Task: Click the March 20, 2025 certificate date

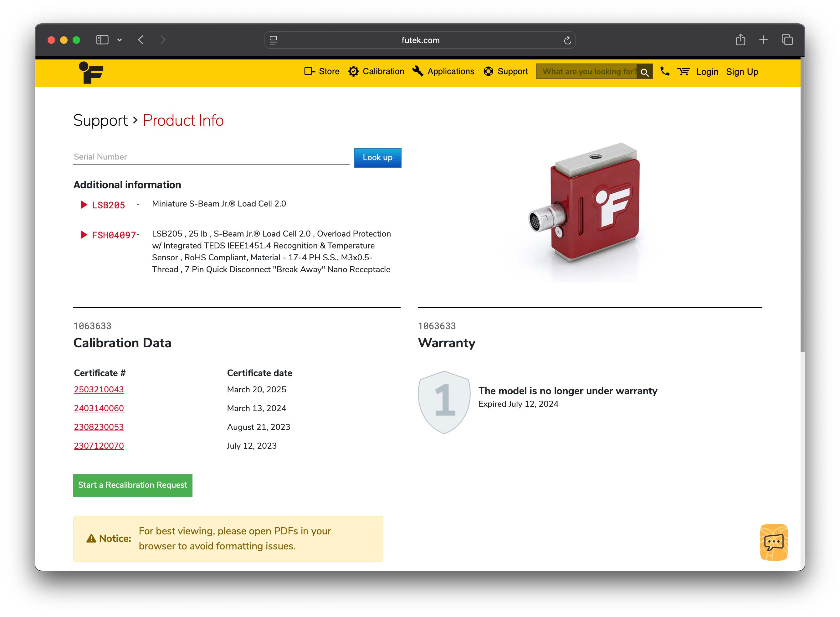Action: pos(257,389)
